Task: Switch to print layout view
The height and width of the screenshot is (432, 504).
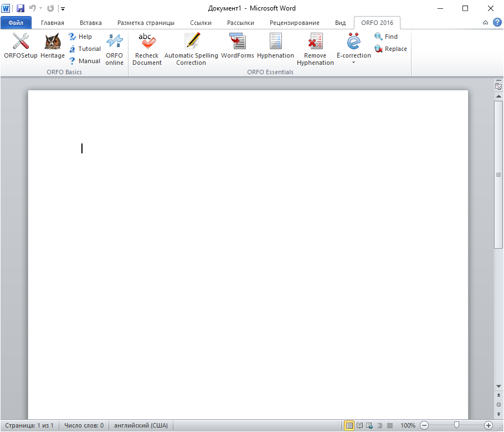Action: click(x=349, y=425)
